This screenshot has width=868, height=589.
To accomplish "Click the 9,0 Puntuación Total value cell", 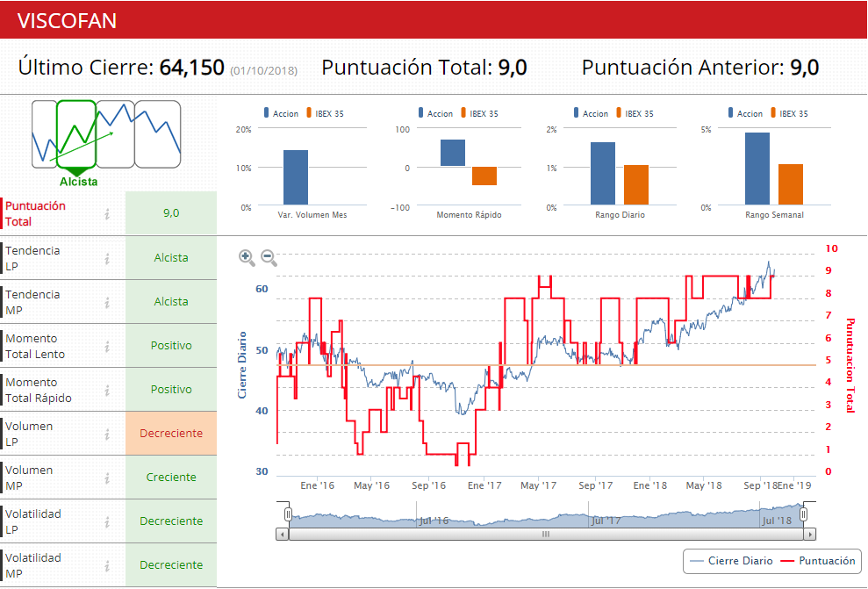I will pos(171,213).
